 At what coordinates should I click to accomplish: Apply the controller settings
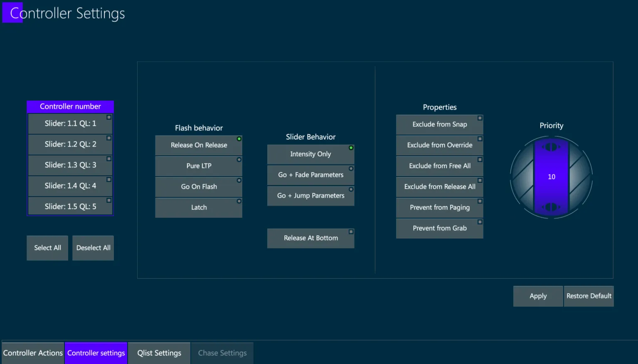point(538,296)
